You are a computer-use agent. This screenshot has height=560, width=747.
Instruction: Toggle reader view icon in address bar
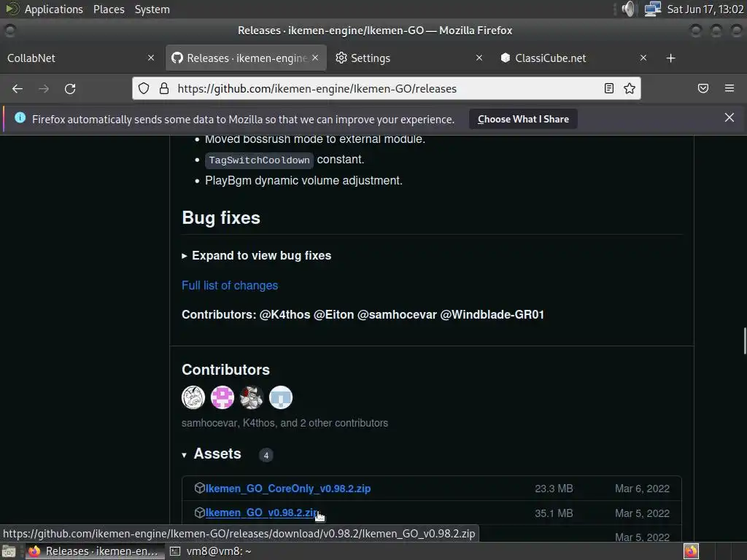(x=609, y=88)
